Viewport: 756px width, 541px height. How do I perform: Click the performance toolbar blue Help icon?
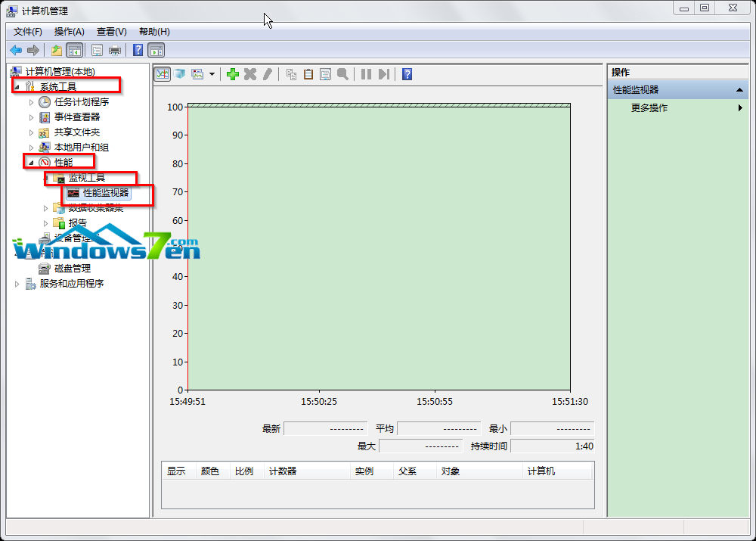pos(407,74)
